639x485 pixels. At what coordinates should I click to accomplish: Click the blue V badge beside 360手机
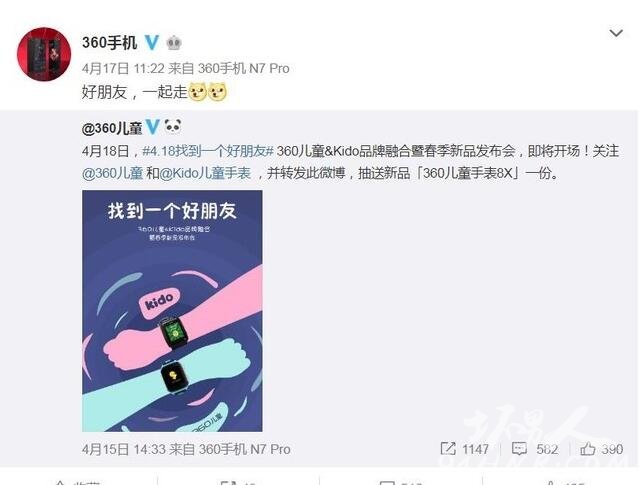152,42
